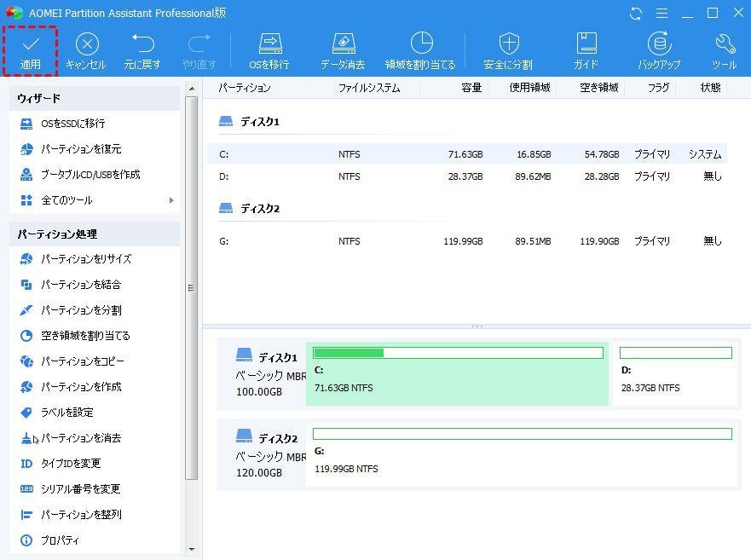Open the OSを移行 migrate tool
751x560 pixels.
[x=269, y=51]
